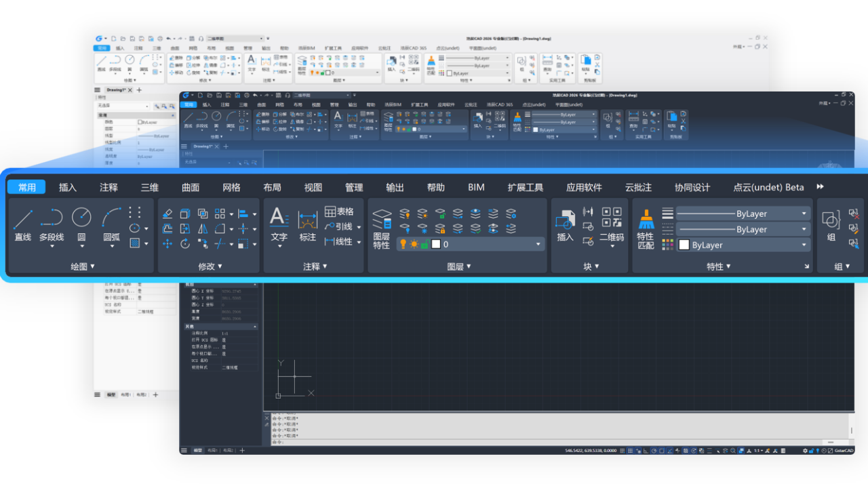Toggle the layer freeze sun icon
This screenshot has width=868, height=488.
pyautogui.click(x=414, y=244)
